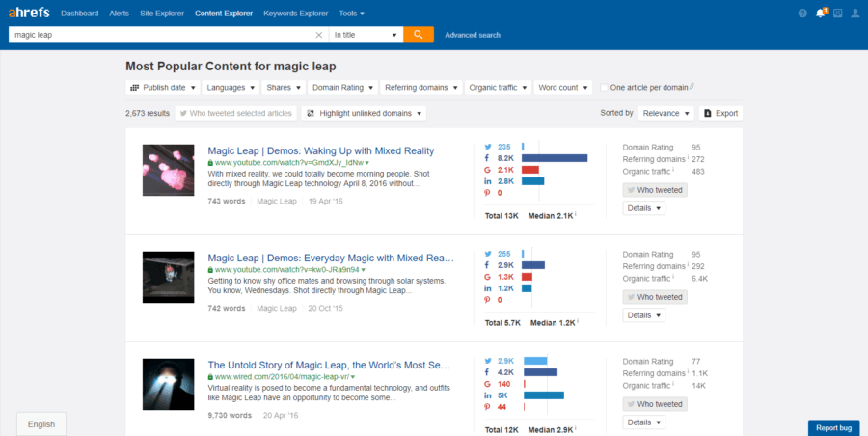This screenshot has width=868, height=436.
Task: Enable One article per domain checkbox
Action: click(x=605, y=88)
